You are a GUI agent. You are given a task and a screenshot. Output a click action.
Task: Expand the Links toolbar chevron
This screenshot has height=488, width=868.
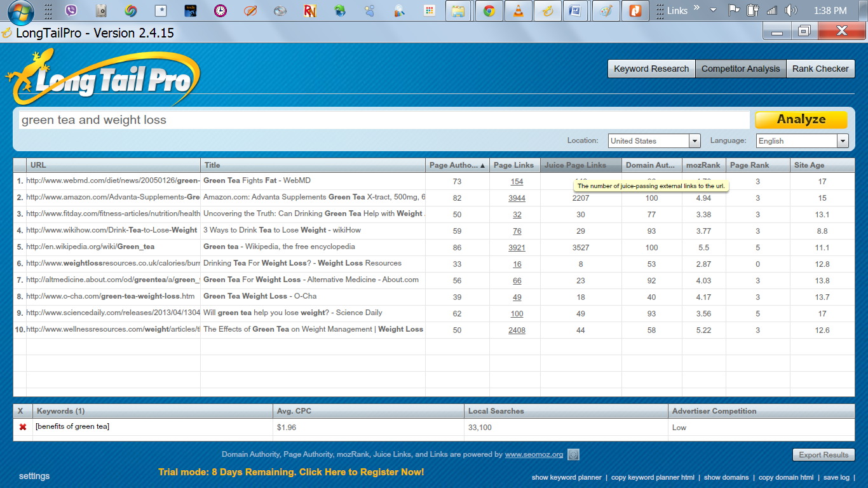coord(696,8)
